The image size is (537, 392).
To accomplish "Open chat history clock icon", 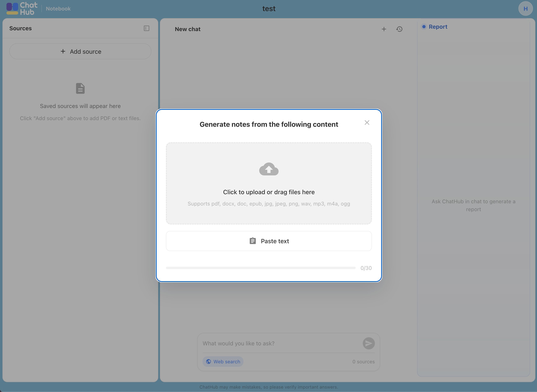I will (x=399, y=29).
